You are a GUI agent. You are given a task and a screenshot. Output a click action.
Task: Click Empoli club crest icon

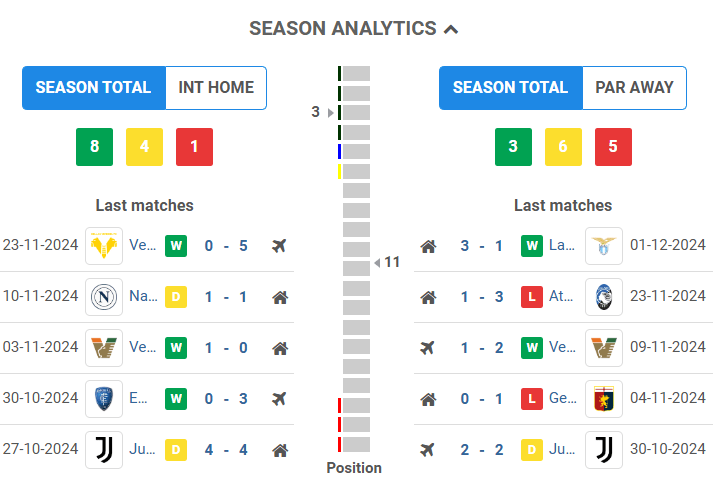104,398
